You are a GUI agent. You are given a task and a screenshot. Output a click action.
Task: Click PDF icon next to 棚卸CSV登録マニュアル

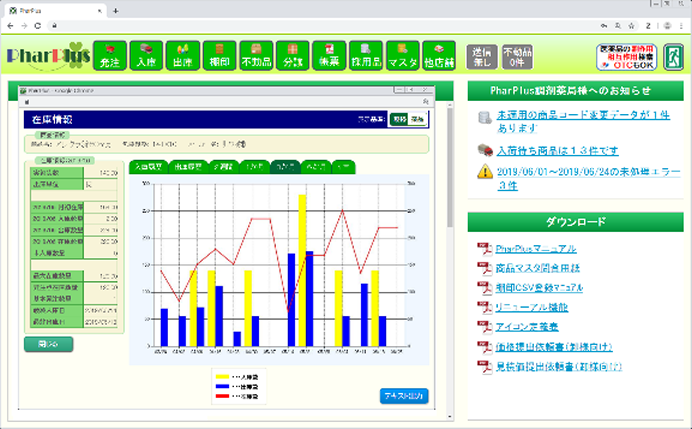click(485, 288)
